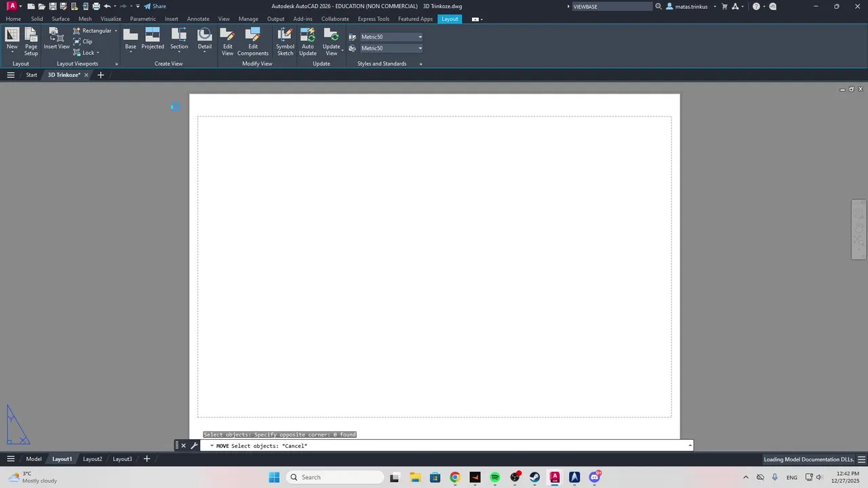Viewport: 868px width, 488px height.
Task: Open the layout tabs hamburger menu
Action: tap(11, 459)
